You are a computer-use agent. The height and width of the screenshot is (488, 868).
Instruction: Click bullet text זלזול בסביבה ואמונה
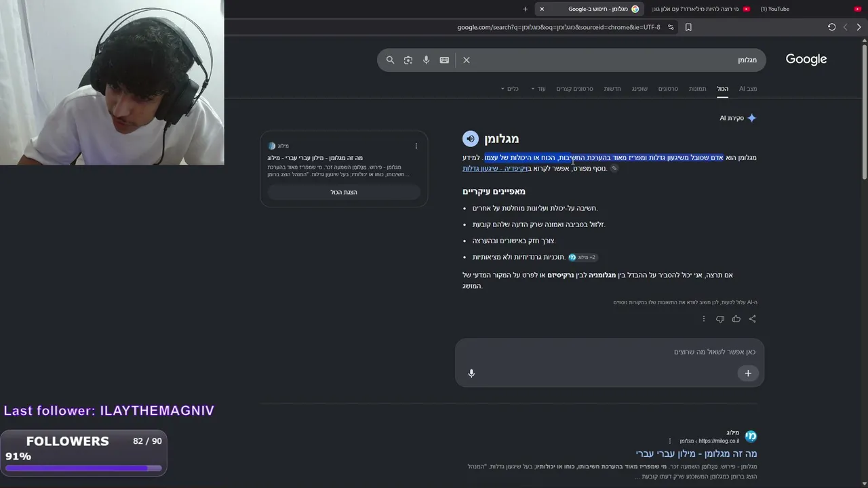(538, 224)
